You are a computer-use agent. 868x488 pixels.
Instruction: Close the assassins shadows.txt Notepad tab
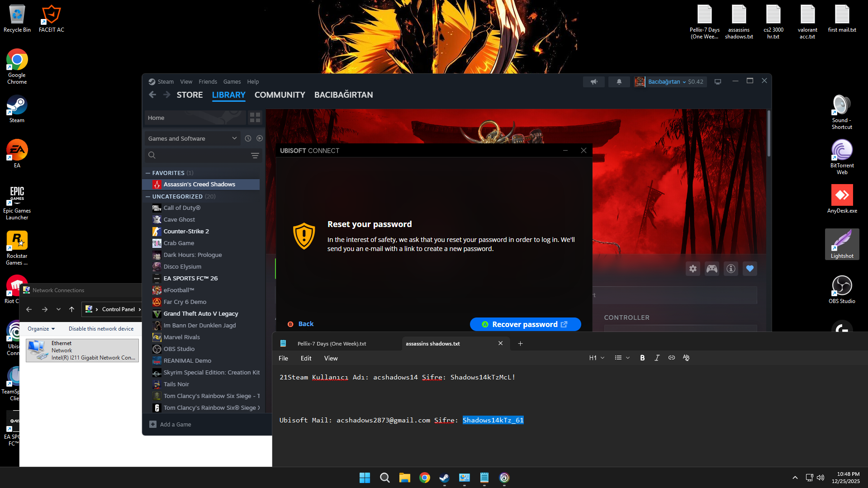coord(500,344)
